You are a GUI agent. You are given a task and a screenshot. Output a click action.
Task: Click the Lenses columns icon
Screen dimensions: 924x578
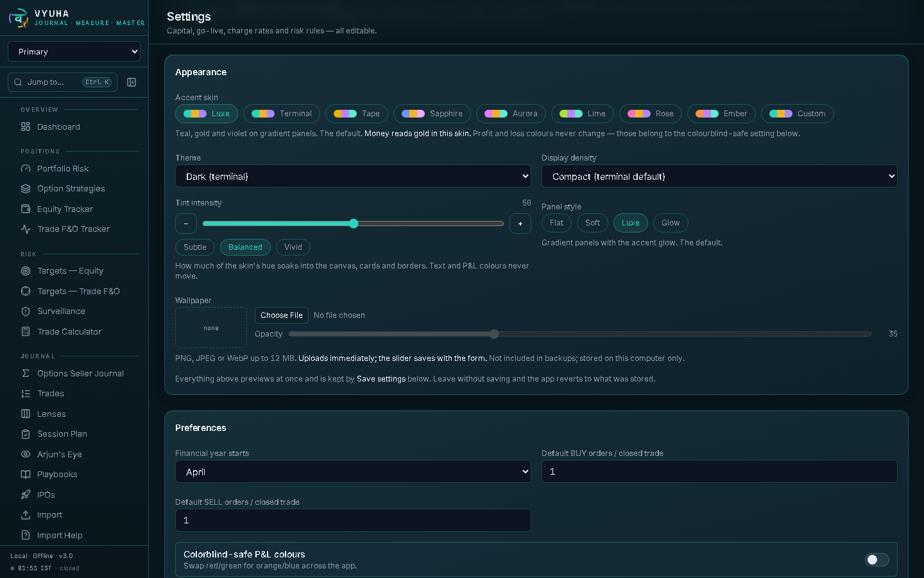[x=26, y=414]
